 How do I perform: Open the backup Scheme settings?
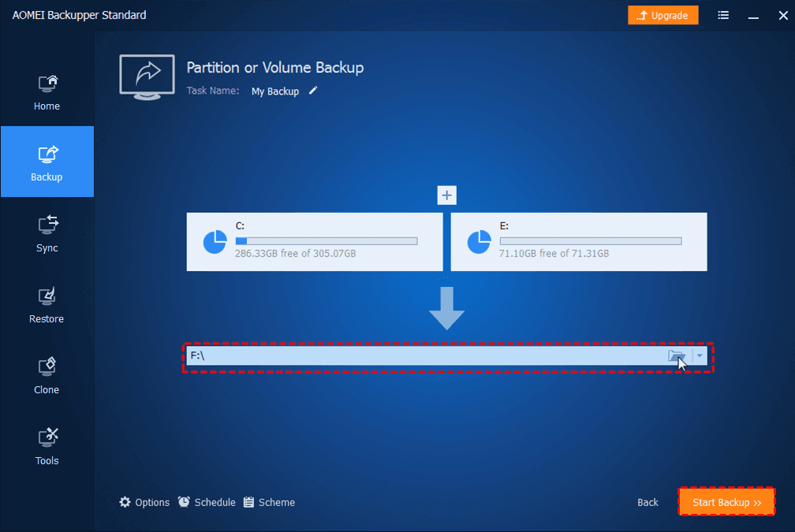pos(269,502)
